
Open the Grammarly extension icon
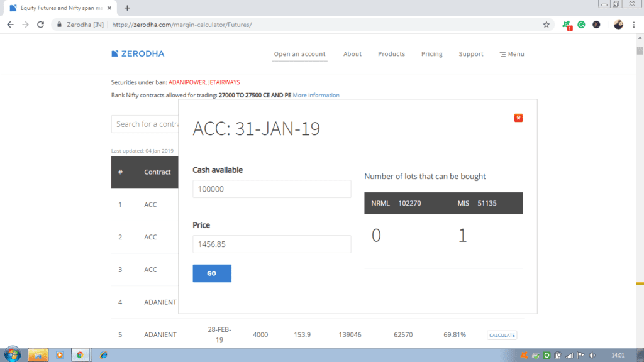tap(580, 24)
